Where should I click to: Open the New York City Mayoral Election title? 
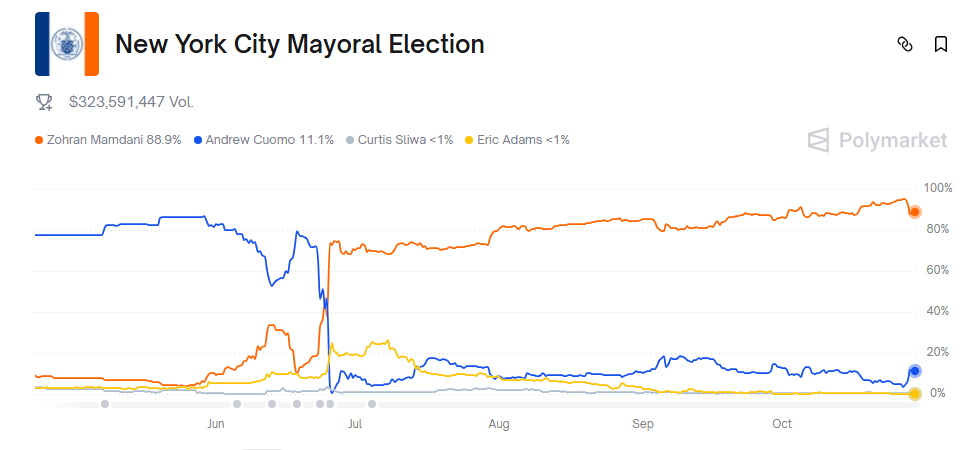click(300, 44)
